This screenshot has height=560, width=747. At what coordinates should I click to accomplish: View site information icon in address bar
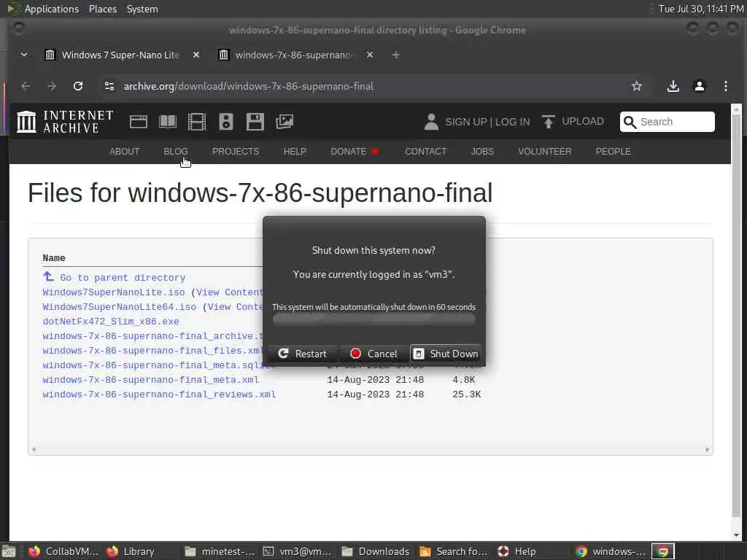[x=109, y=86]
